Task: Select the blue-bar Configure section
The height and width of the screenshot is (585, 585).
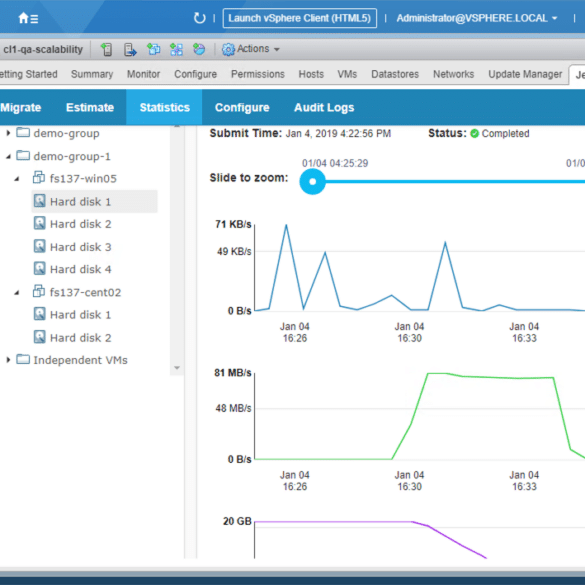Action: click(x=242, y=107)
